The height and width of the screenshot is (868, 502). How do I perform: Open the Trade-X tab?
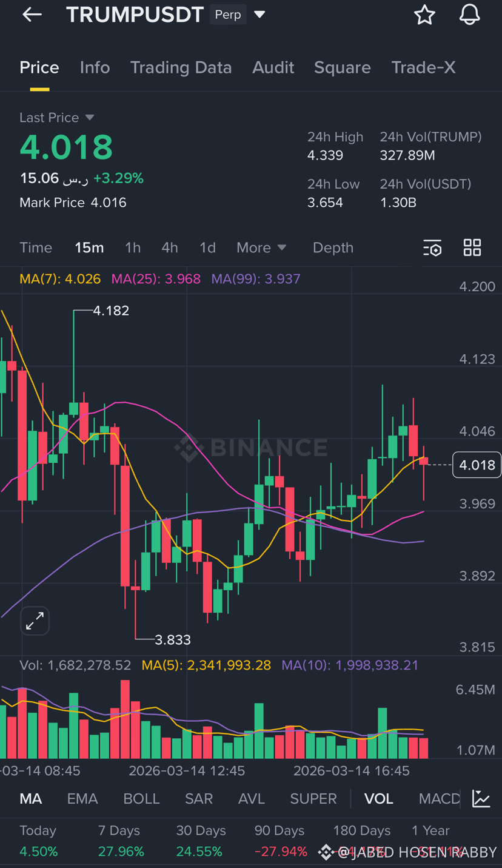423,67
